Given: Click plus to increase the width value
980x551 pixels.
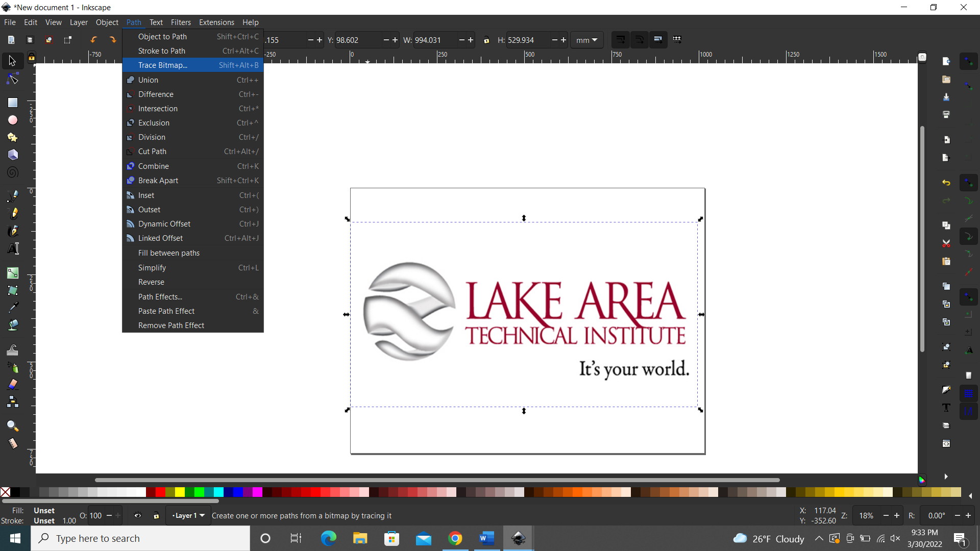Looking at the screenshot, I should click(471, 40).
